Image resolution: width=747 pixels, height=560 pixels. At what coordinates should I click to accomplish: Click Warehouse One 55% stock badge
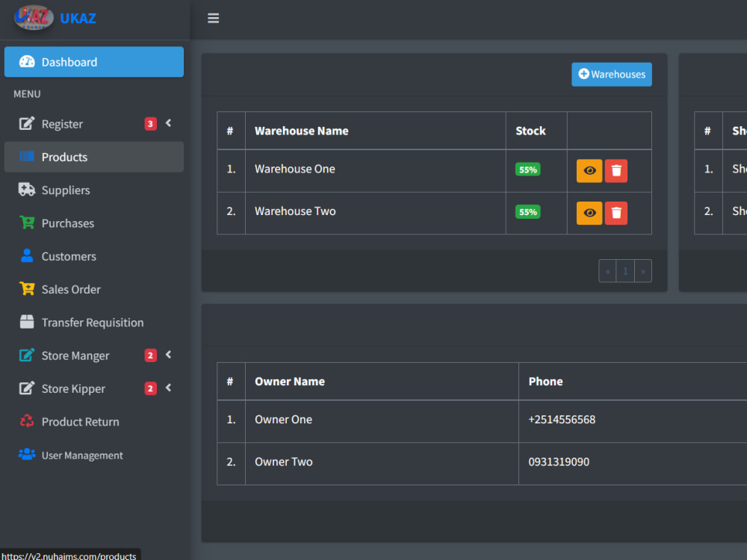point(528,169)
